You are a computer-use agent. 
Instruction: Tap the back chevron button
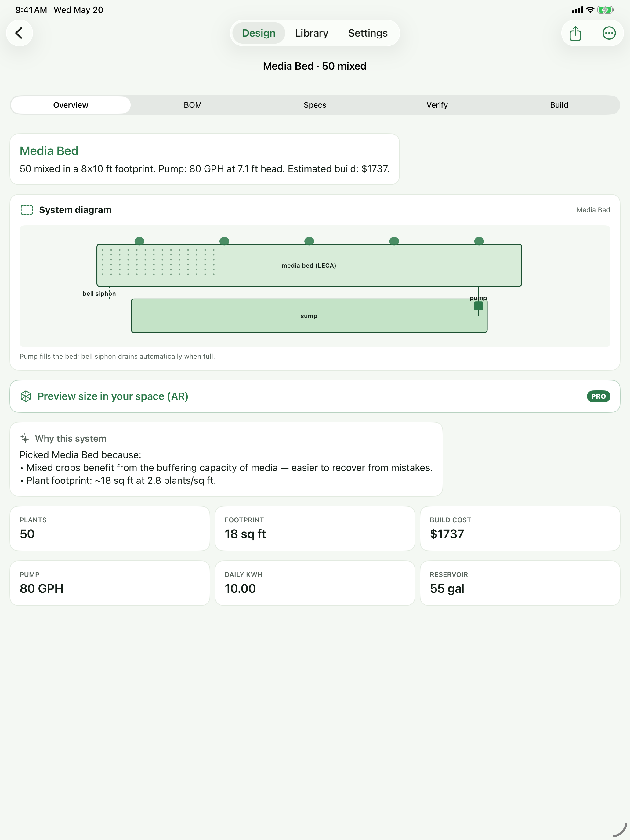pyautogui.click(x=19, y=33)
